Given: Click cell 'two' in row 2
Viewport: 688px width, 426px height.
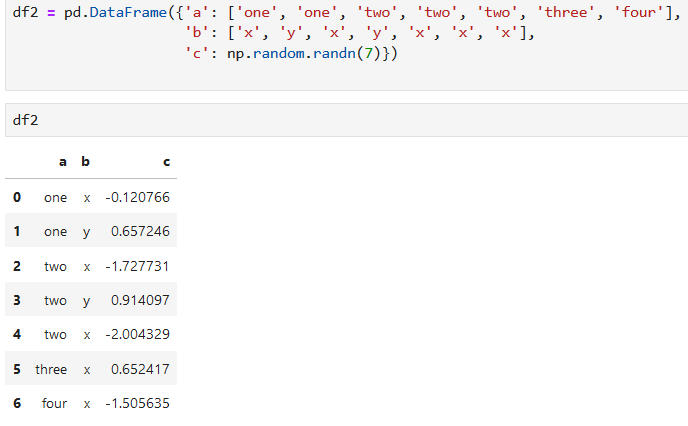Looking at the screenshot, I should (55, 266).
